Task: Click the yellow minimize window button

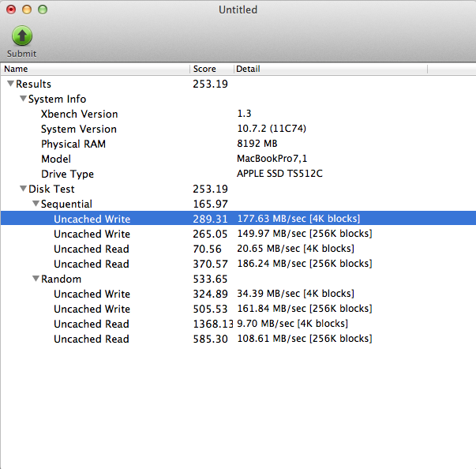Action: click(27, 9)
